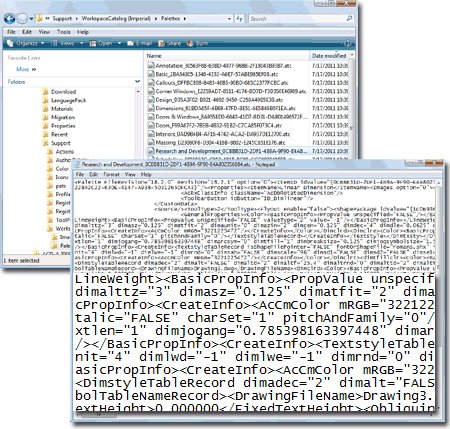450x429 pixels.
Task: Open Notepad's View menu
Action: (130, 174)
